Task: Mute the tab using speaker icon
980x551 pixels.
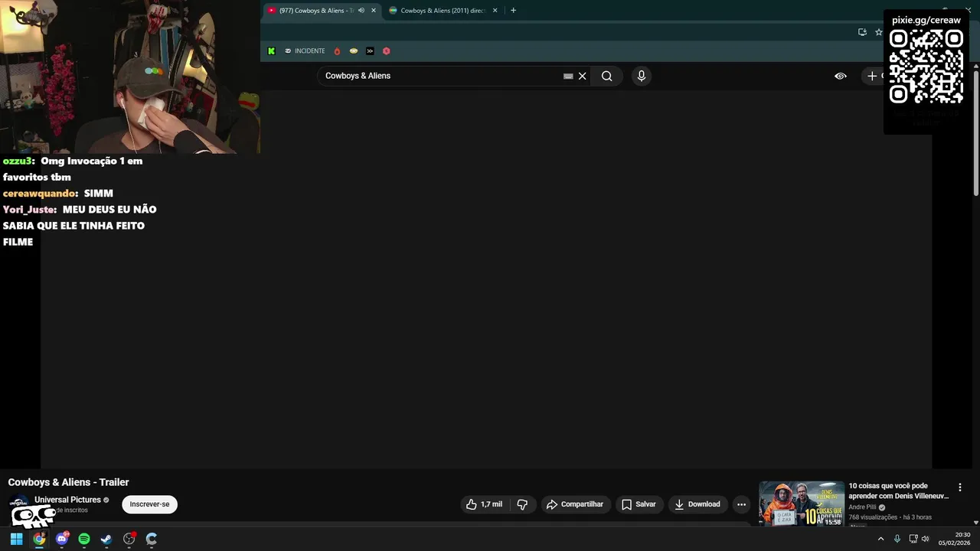Action: 361,11
